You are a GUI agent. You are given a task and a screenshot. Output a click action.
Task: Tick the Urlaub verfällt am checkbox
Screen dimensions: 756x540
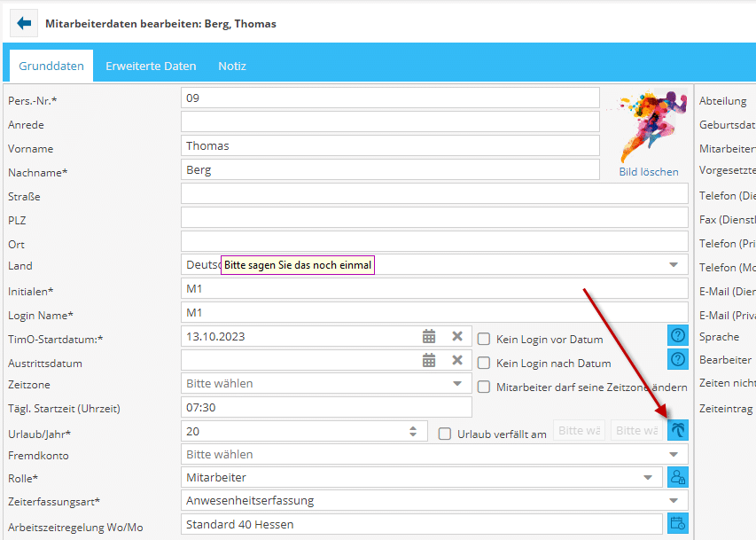[x=445, y=434]
